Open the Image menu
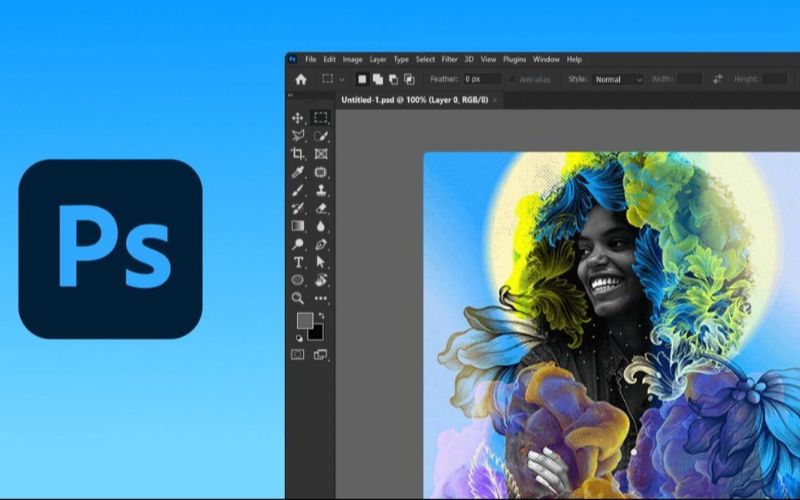800x500 pixels. pos(353,60)
